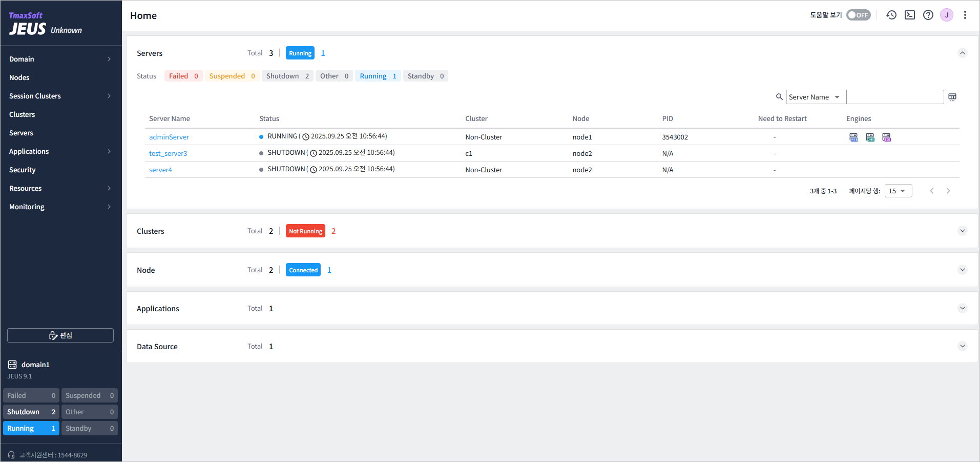Click the server search text field
This screenshot has width=980, height=462.
pos(894,97)
